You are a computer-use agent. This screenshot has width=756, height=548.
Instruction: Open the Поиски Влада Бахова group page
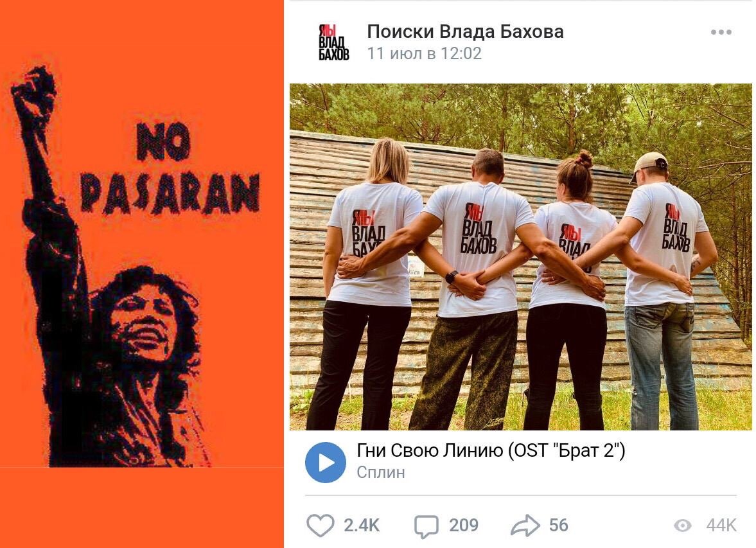465,31
